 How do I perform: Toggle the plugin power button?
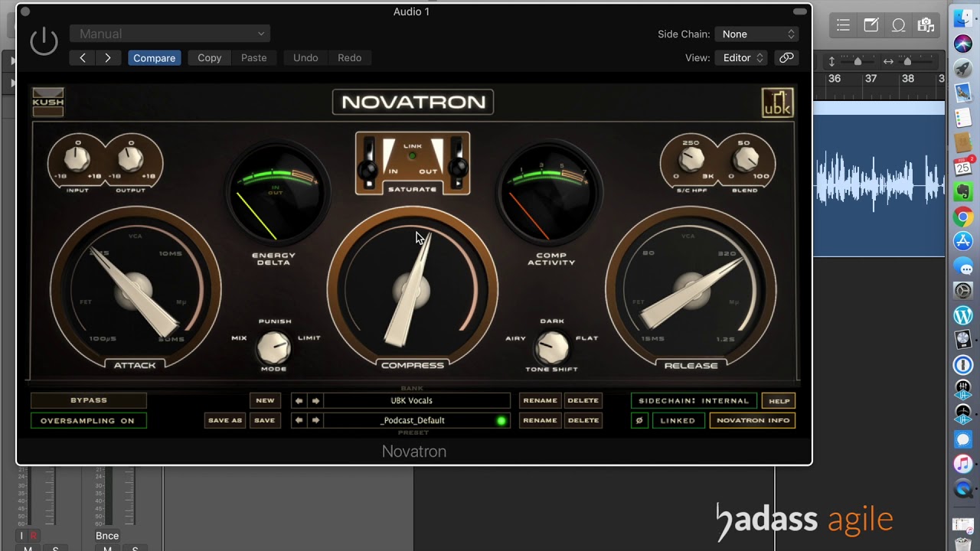pos(44,41)
